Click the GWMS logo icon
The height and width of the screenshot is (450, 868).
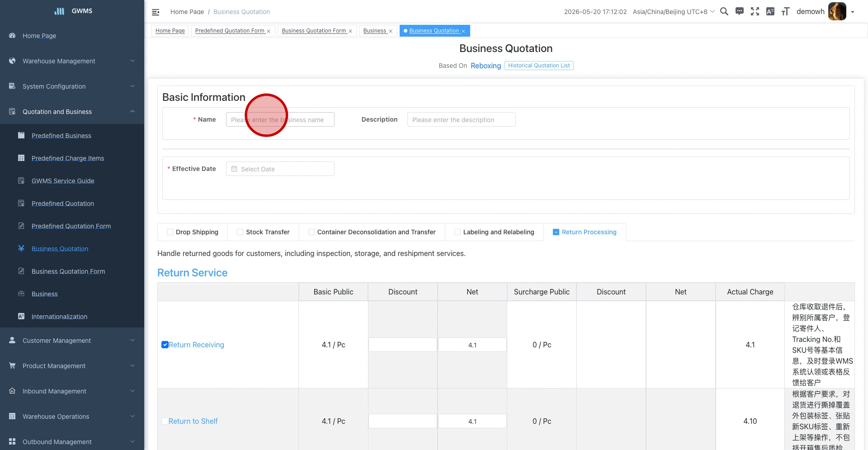click(60, 11)
